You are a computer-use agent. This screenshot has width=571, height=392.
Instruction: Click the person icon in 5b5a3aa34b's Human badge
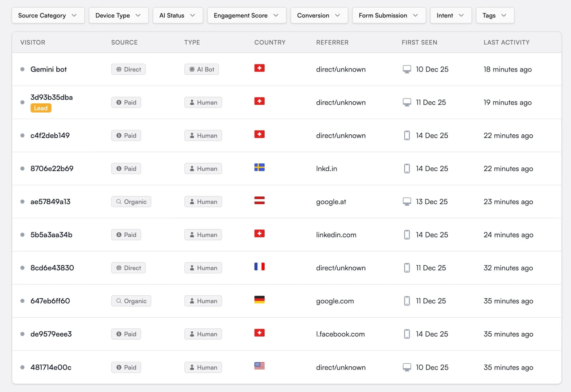pos(192,234)
